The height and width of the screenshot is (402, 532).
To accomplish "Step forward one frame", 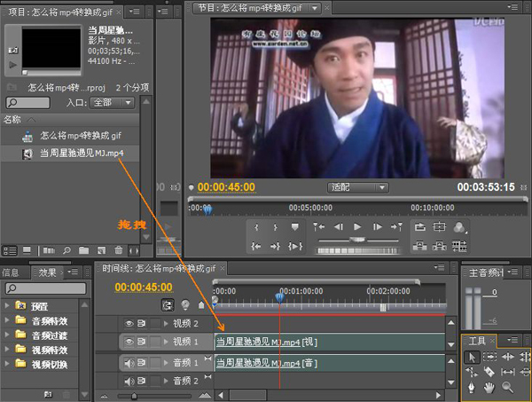I will 378,227.
